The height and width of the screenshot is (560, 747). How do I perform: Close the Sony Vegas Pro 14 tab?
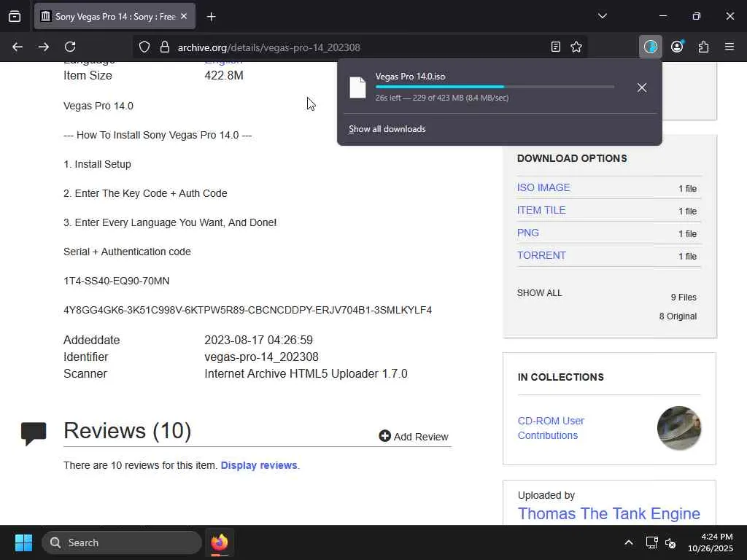[x=184, y=17]
